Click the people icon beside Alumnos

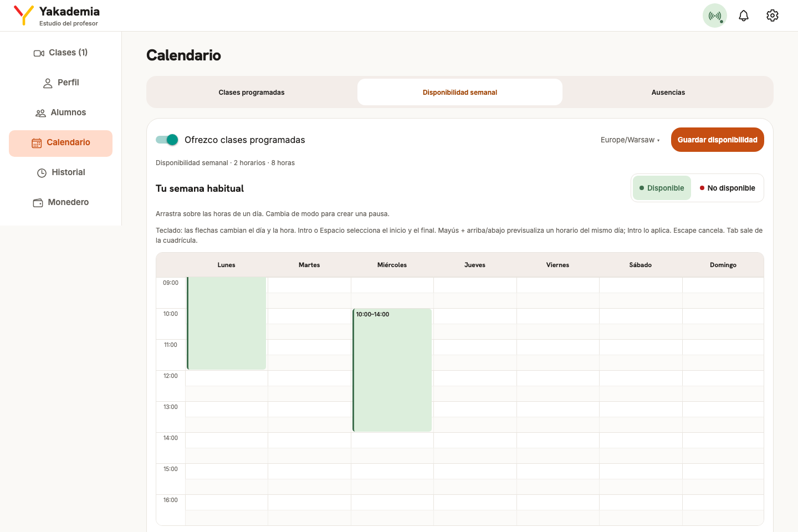(x=40, y=113)
